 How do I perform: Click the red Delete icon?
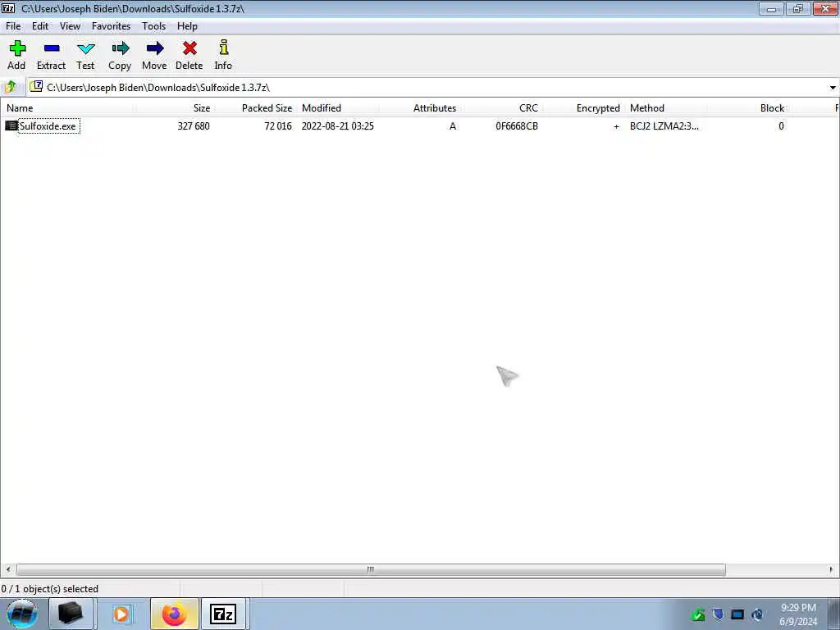(189, 48)
